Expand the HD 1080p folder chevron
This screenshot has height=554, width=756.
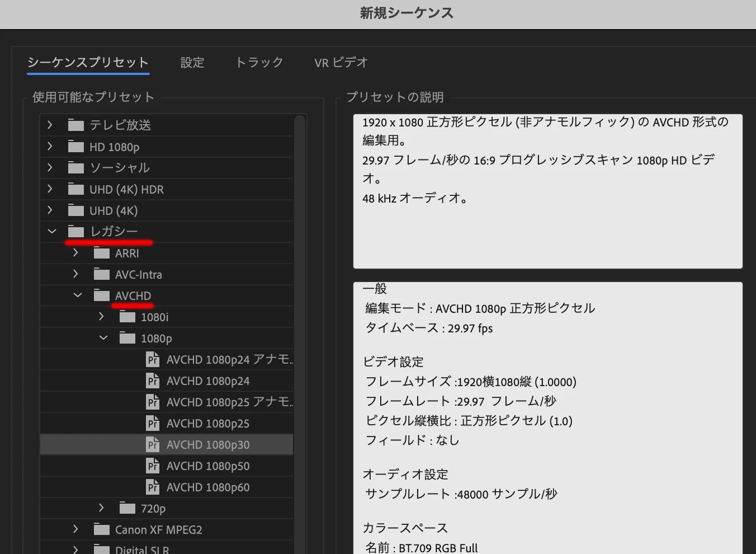pyautogui.click(x=50, y=147)
